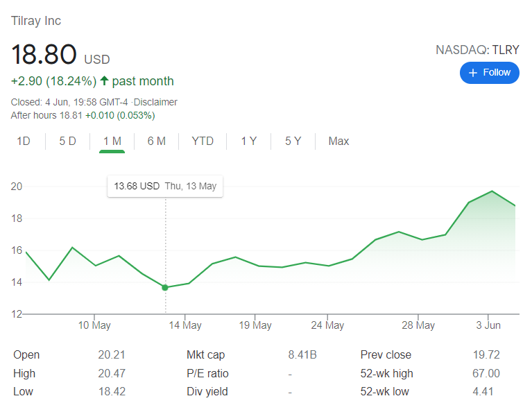This screenshot has height=412, width=532.
Task: Show the 1 Y price history
Action: pos(249,141)
